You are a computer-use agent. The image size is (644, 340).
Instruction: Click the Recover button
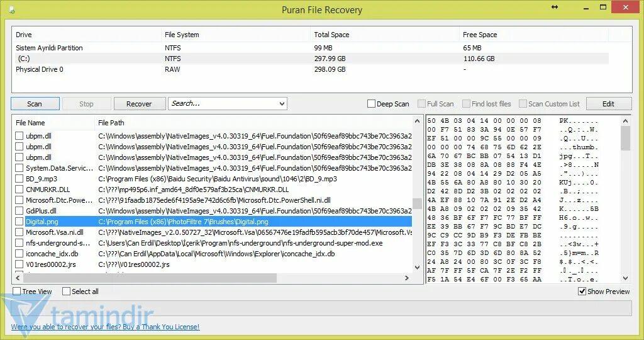[x=139, y=104]
